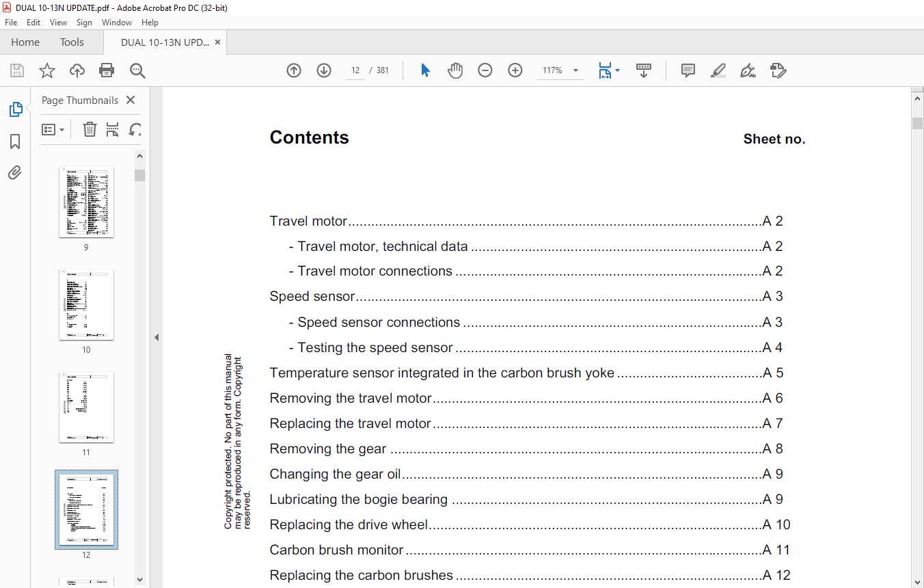Click the 'Contents' heading

tap(310, 137)
